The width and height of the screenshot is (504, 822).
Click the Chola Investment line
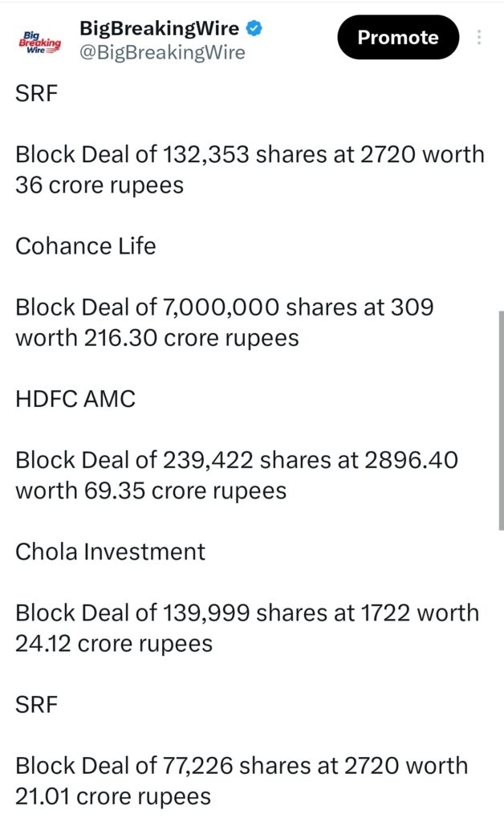click(x=110, y=551)
